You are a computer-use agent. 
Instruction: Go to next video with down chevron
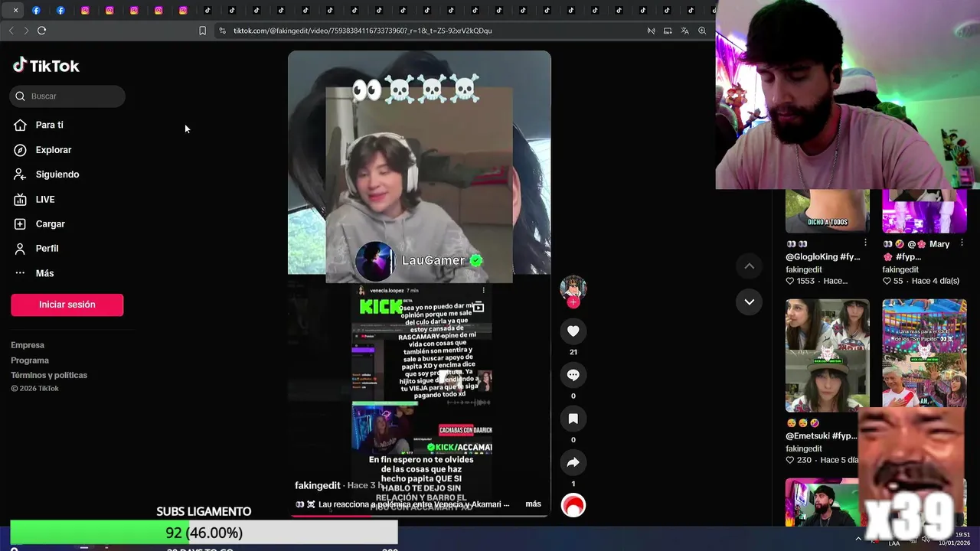coord(750,302)
